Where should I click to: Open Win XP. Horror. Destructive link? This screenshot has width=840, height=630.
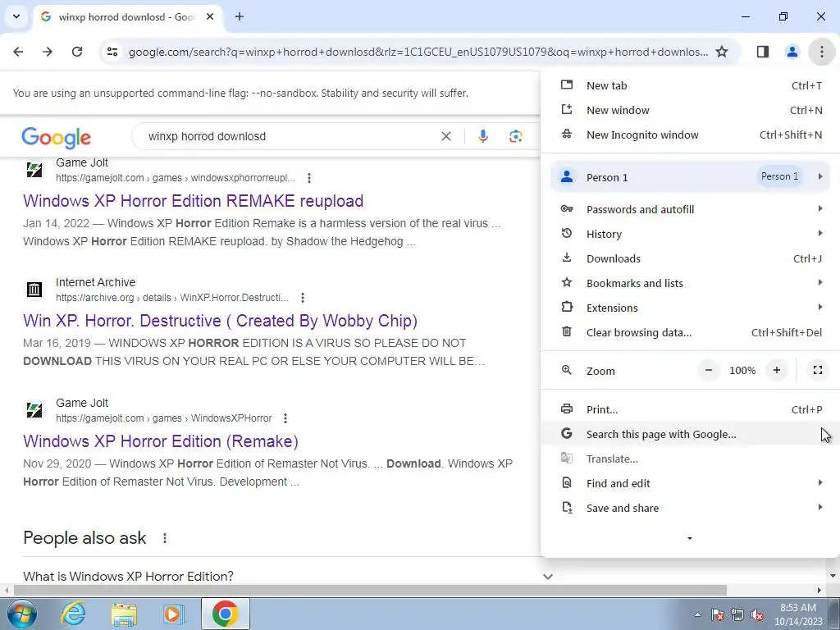pyautogui.click(x=220, y=321)
